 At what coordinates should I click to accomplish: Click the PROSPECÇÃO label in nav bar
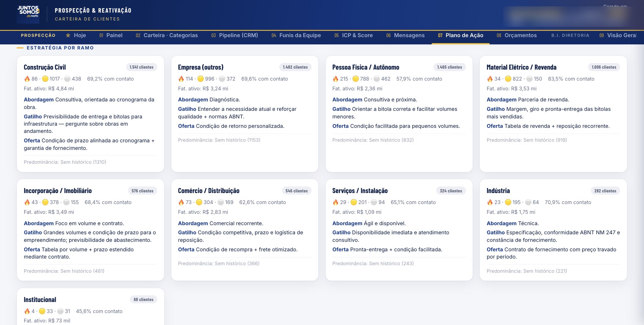coord(38,35)
